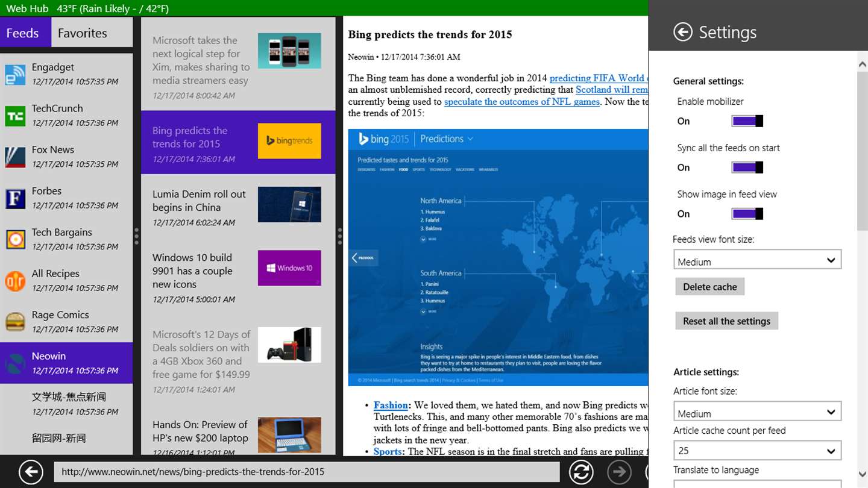Click the Windows 10 purple thumbnail
Viewport: 868px width, 488px height.
pos(289,267)
